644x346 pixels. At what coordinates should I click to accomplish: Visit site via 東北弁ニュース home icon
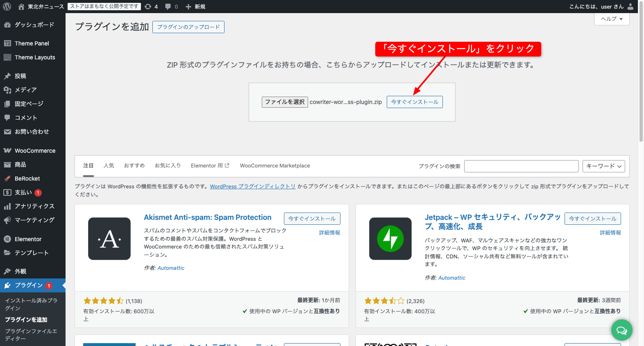click(x=21, y=7)
